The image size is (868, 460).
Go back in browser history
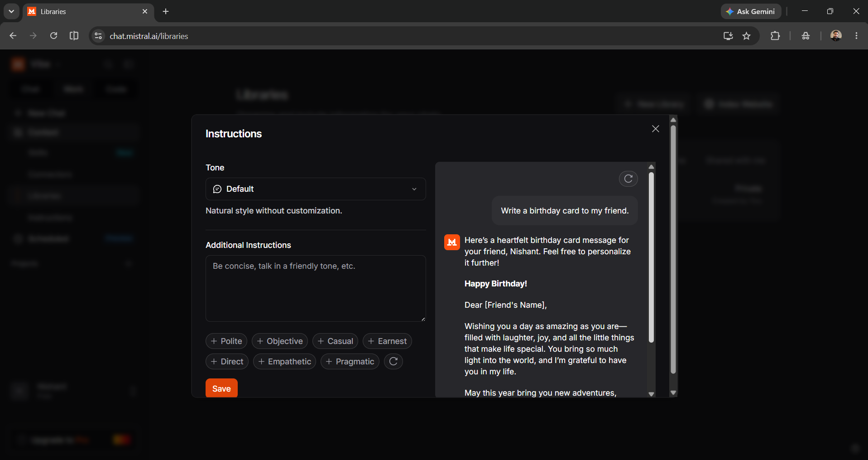[13, 36]
